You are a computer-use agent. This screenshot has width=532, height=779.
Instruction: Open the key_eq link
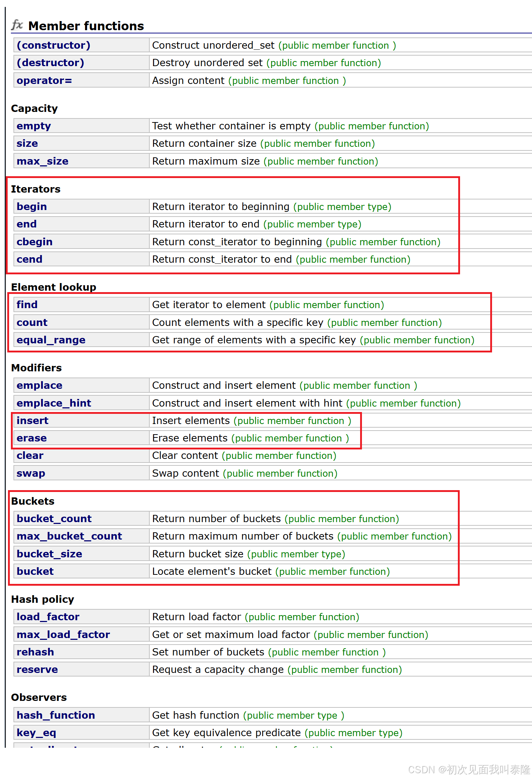point(36,732)
